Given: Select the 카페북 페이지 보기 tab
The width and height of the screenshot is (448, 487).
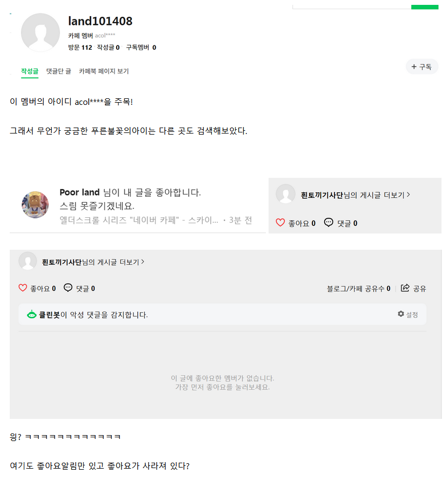Looking at the screenshot, I should tap(104, 71).
